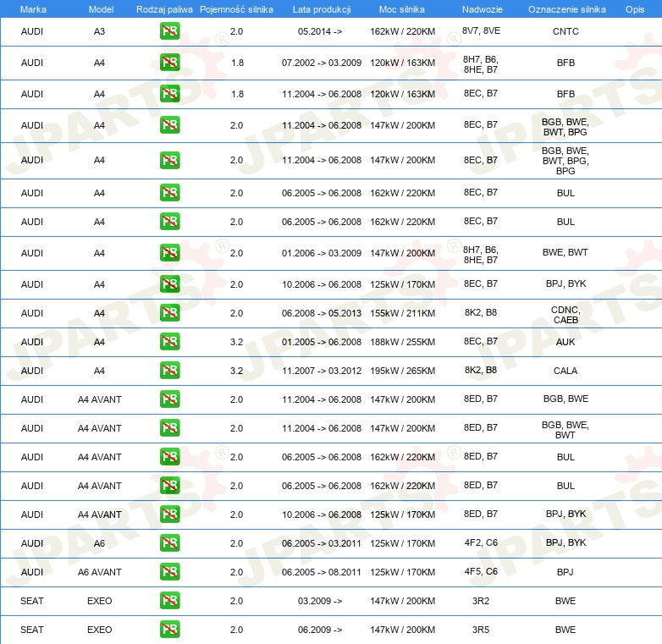
Task: Click fuel icon in the A6 AVANT row
Action: click(169, 572)
